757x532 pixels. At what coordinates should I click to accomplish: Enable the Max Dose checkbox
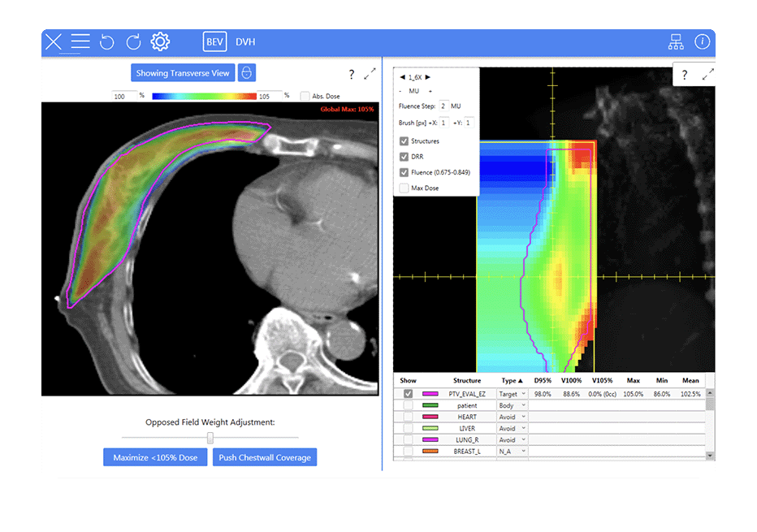coord(404,188)
